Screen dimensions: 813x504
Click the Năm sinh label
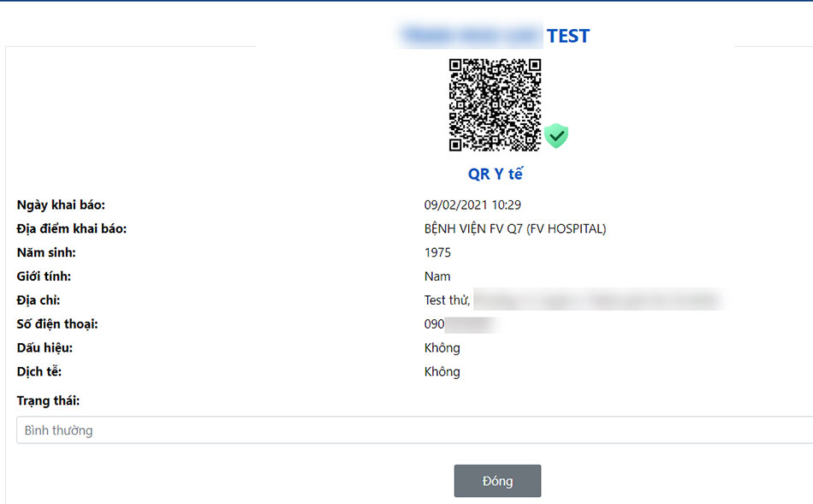46,252
